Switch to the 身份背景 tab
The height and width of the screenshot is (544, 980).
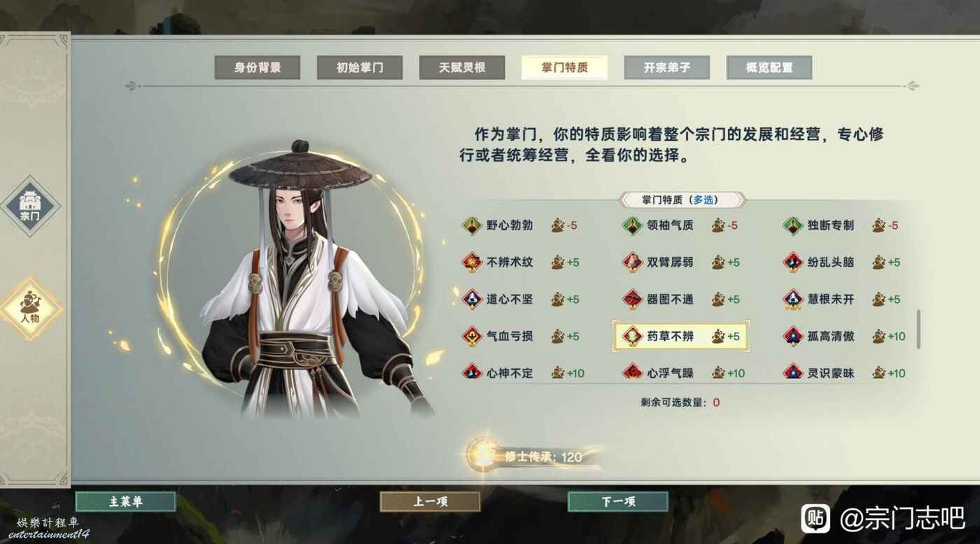[258, 68]
